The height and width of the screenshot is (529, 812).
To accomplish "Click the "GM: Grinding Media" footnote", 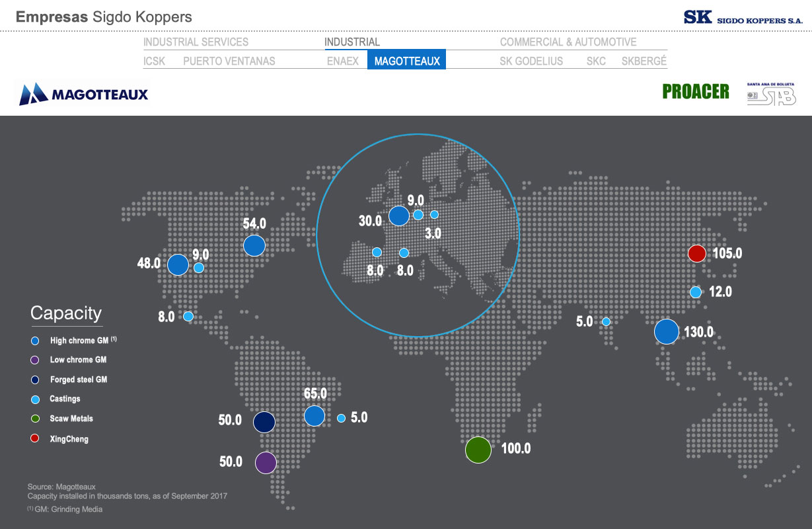I will click(x=65, y=509).
